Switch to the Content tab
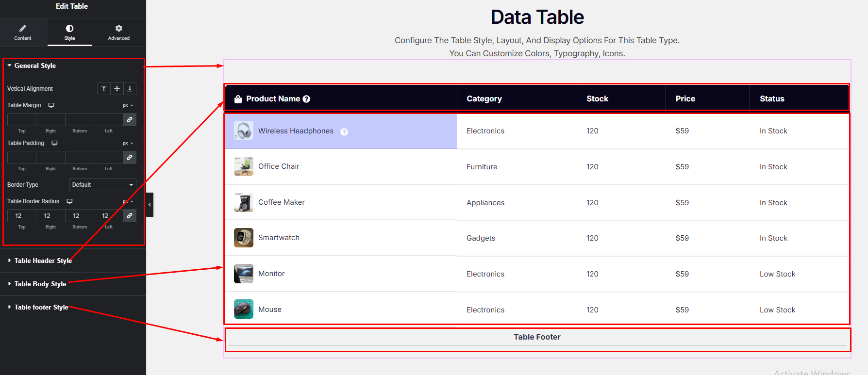This screenshot has height=375, width=868. [x=23, y=33]
